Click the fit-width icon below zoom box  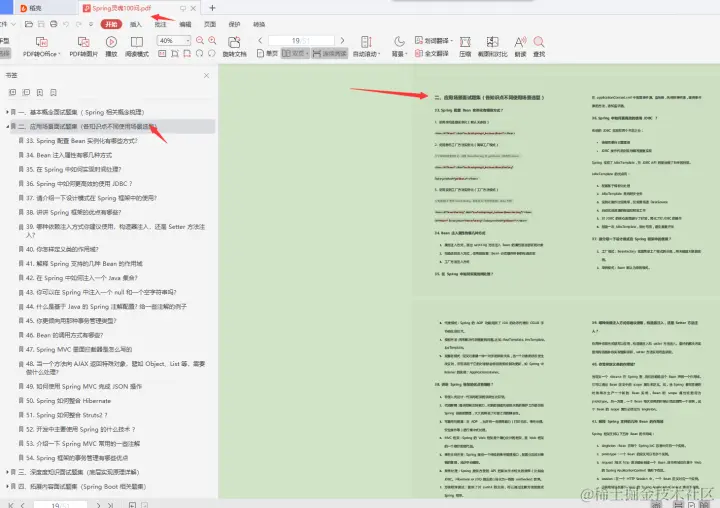click(x=187, y=54)
